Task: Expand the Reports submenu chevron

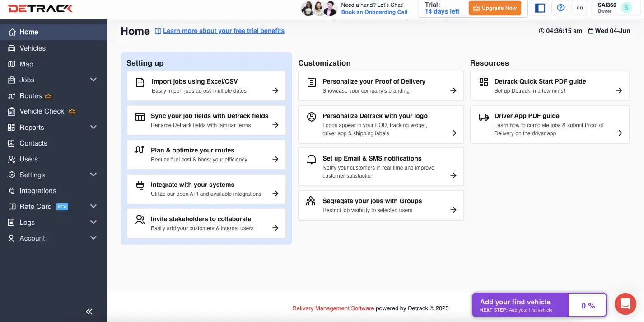Action: tap(93, 128)
